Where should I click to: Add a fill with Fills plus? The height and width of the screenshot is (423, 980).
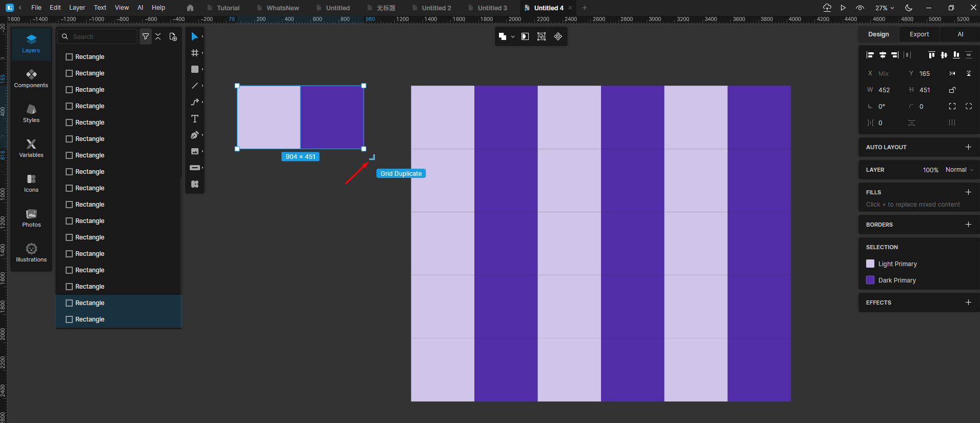point(968,192)
